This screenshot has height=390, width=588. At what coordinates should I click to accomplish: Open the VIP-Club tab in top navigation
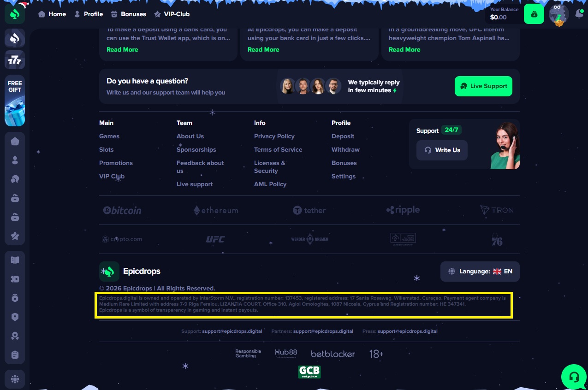pos(172,14)
